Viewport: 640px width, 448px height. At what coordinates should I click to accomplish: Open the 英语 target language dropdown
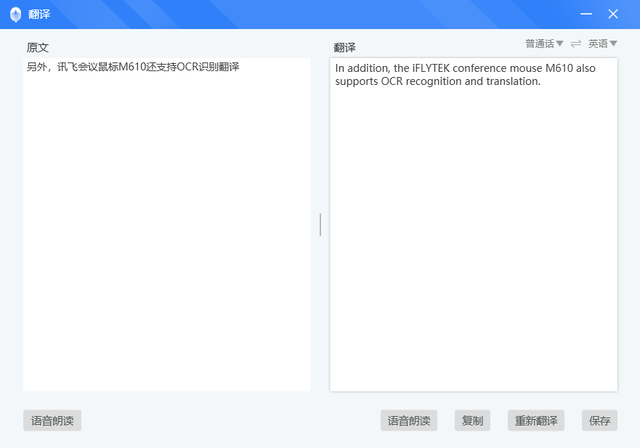602,44
